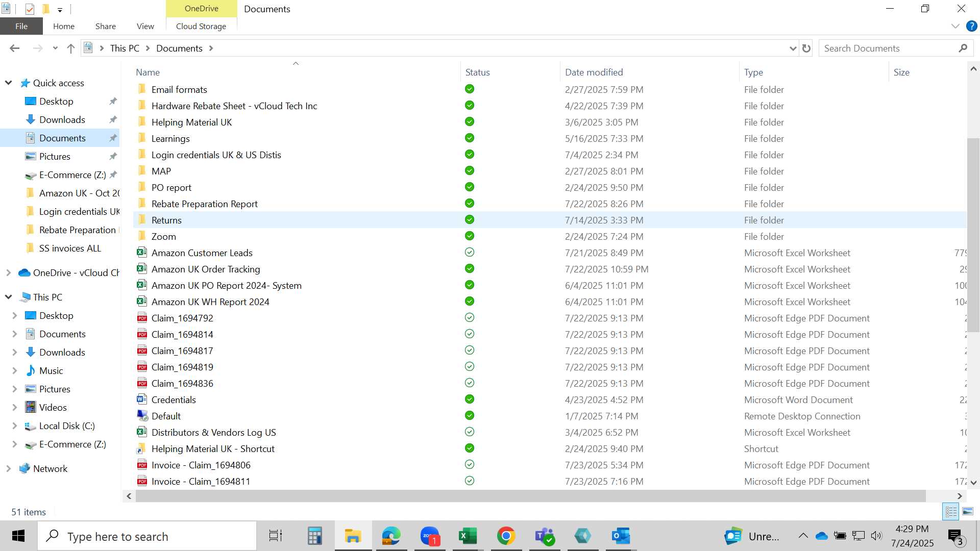Viewport: 980px width, 551px height.
Task: Open the View ribbon tab
Action: (x=145, y=26)
